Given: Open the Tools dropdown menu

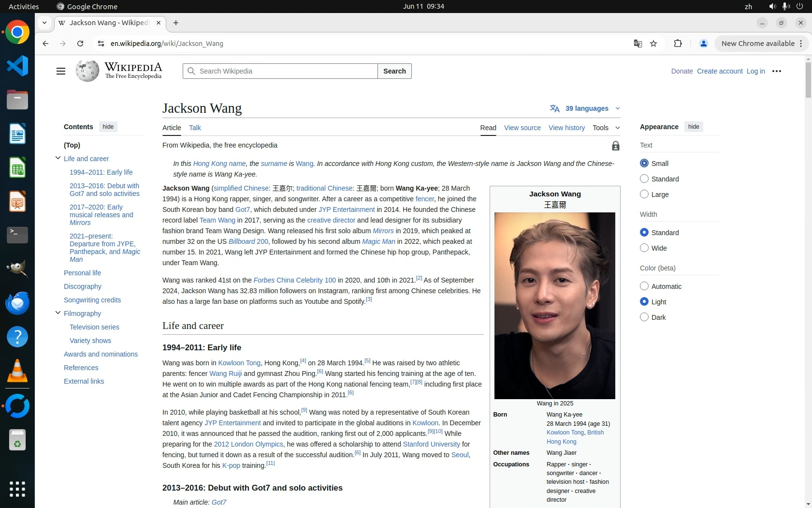Looking at the screenshot, I should (606, 128).
